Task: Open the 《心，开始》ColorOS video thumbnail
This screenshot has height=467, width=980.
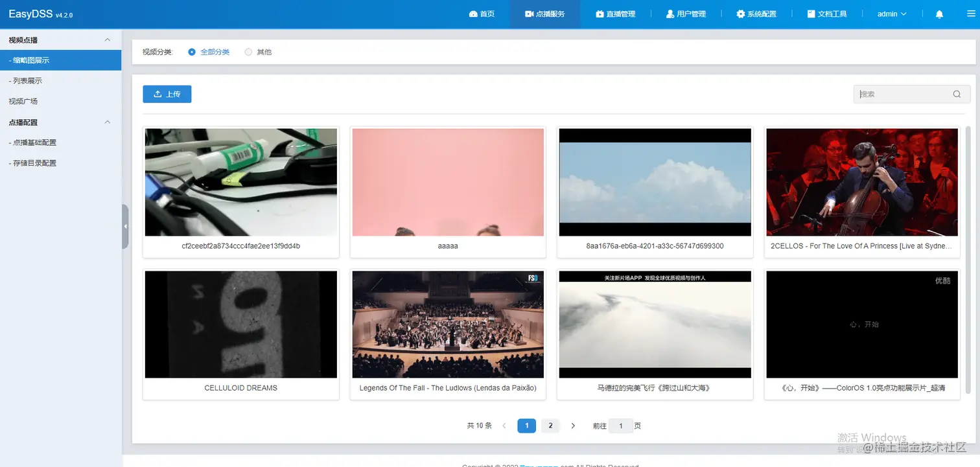Action: tap(862, 325)
